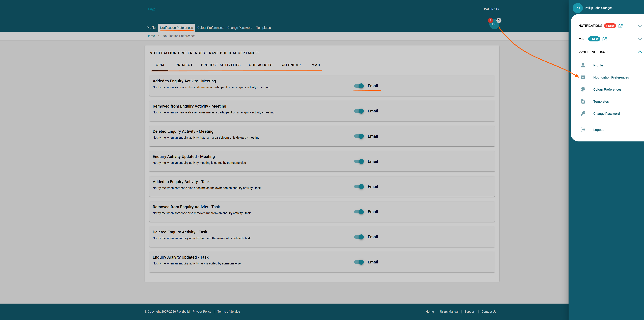Image resolution: width=644 pixels, height=320 pixels.
Task: Click the document icon beside Templates
Action: (583, 102)
